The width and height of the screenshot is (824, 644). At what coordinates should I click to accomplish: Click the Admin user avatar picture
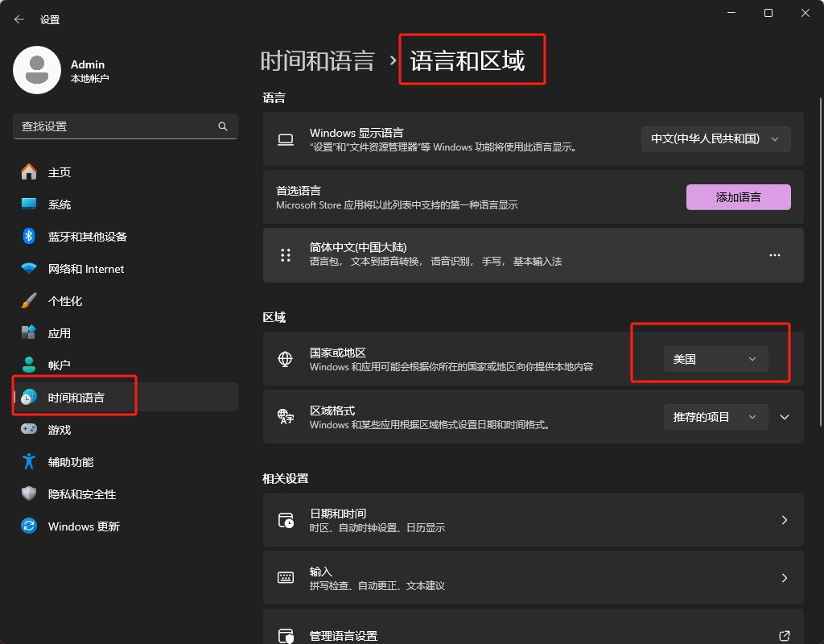tap(37, 70)
